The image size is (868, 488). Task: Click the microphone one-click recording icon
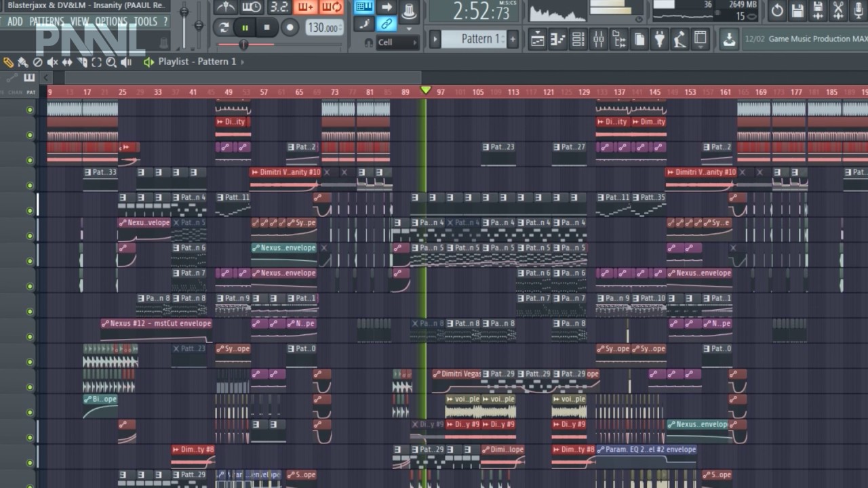tap(859, 10)
